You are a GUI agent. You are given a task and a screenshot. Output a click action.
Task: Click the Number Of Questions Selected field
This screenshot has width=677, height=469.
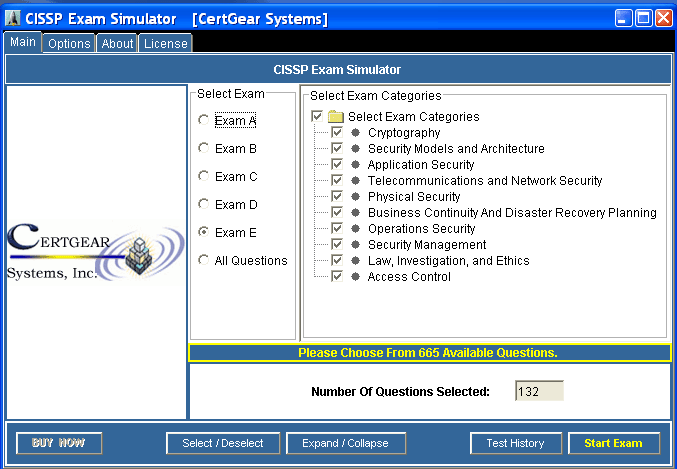[x=539, y=391]
